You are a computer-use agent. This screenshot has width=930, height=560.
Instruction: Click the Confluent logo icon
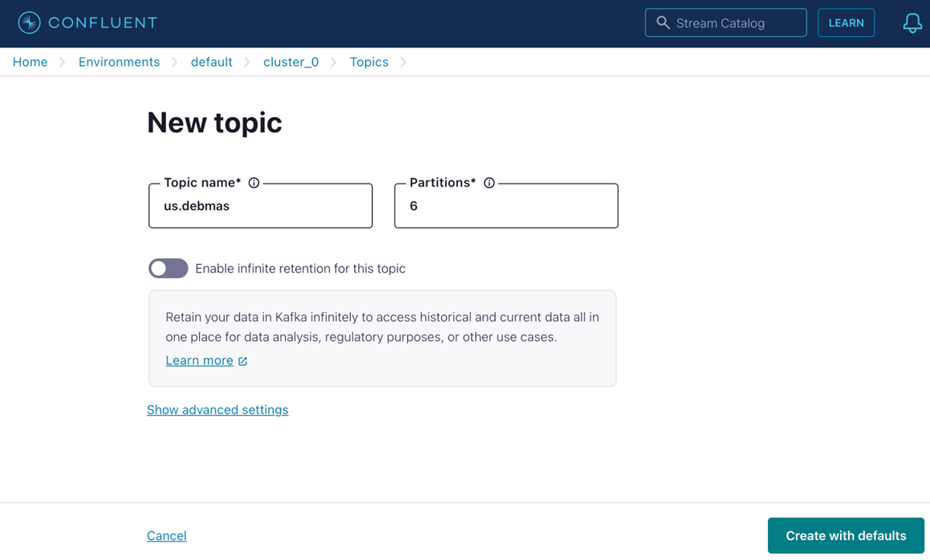(28, 22)
